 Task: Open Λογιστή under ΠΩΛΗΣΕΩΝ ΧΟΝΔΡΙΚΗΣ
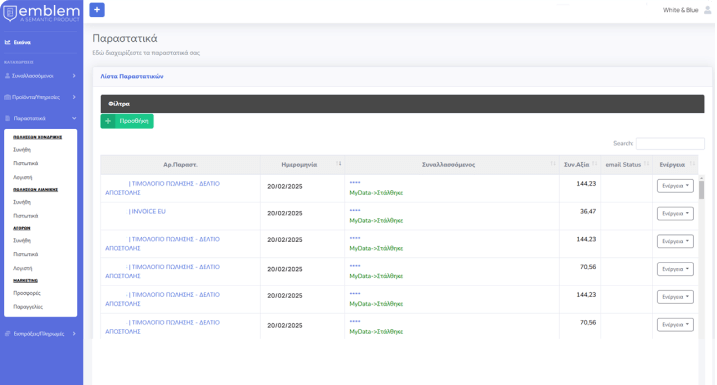tap(22, 177)
